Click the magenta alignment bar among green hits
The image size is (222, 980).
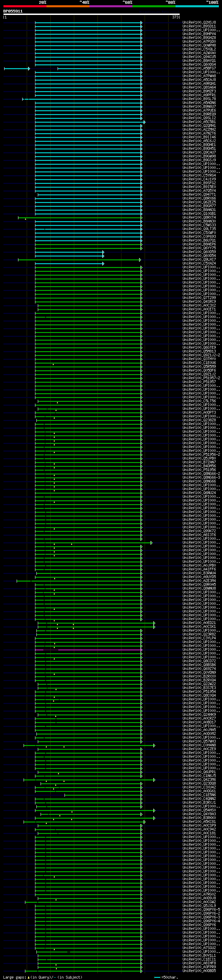click(x=88, y=650)
